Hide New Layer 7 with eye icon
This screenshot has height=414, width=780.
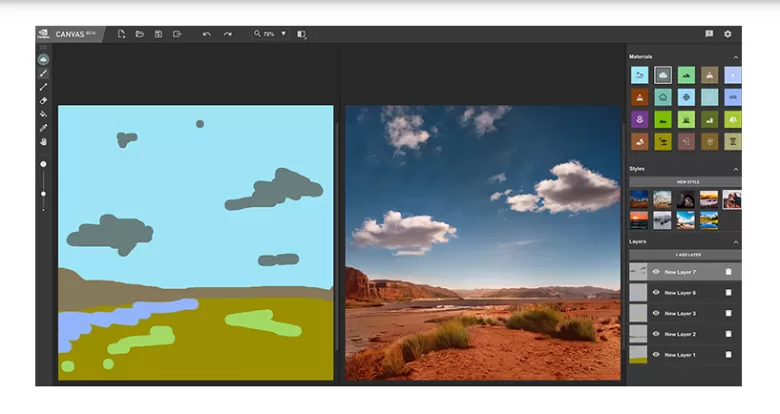tap(656, 272)
